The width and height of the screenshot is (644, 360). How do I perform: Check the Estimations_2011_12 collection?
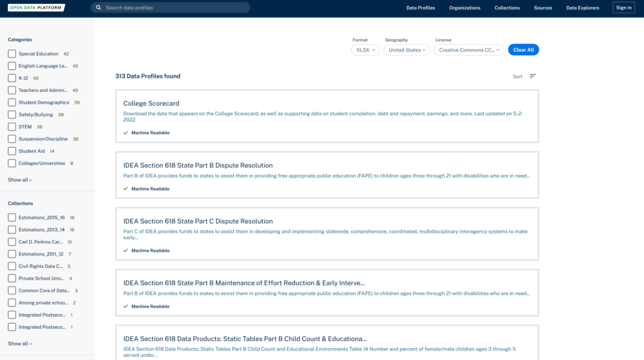pyautogui.click(x=12, y=254)
